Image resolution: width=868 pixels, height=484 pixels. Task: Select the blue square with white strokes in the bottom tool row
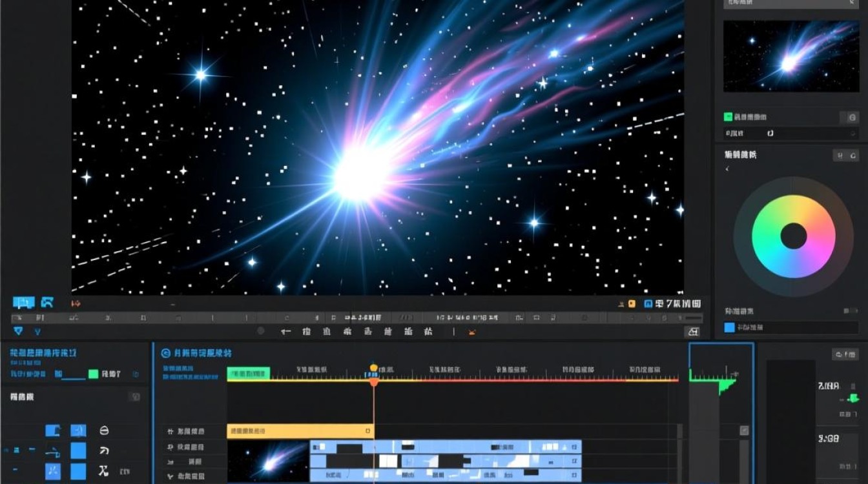(52, 471)
